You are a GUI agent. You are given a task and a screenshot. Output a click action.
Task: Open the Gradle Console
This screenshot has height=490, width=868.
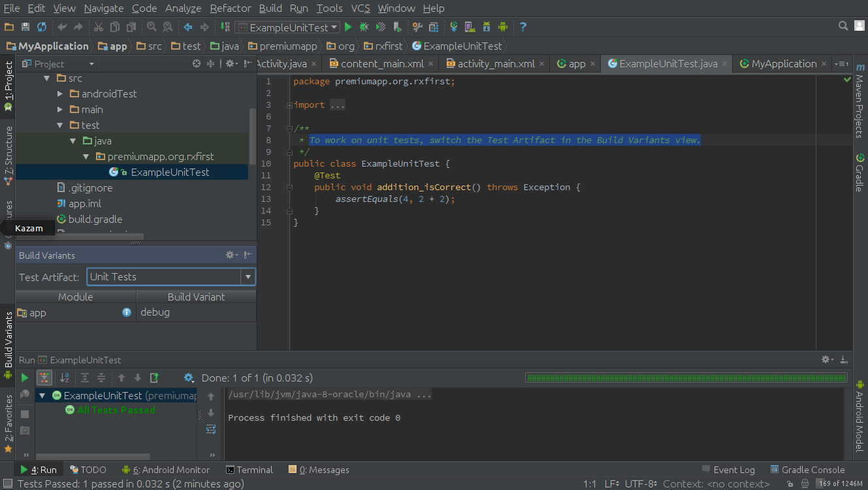[x=807, y=470]
